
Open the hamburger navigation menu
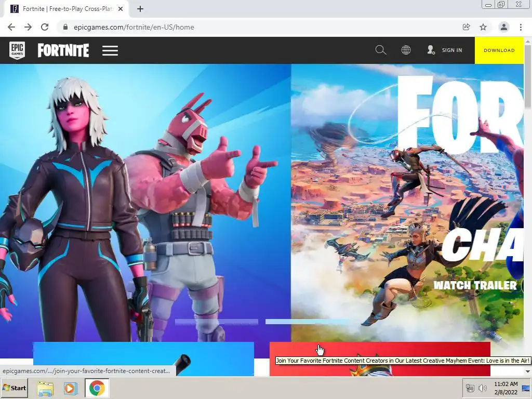click(110, 50)
